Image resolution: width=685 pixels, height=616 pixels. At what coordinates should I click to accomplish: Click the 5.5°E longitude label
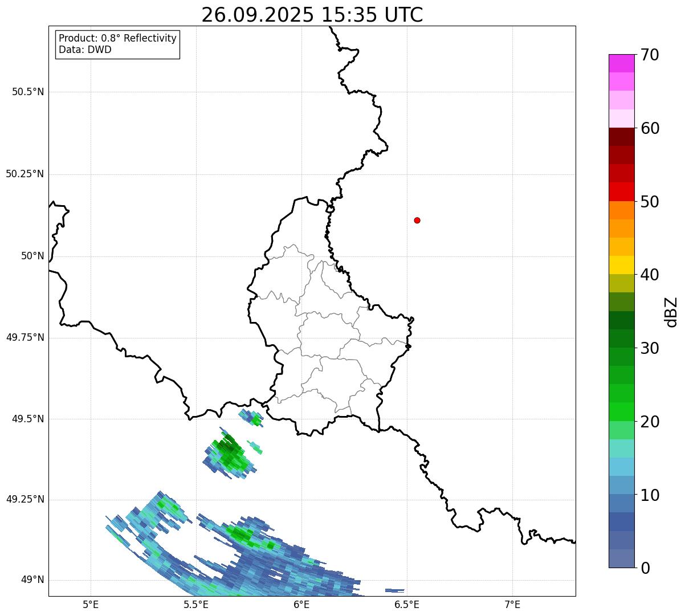[196, 605]
